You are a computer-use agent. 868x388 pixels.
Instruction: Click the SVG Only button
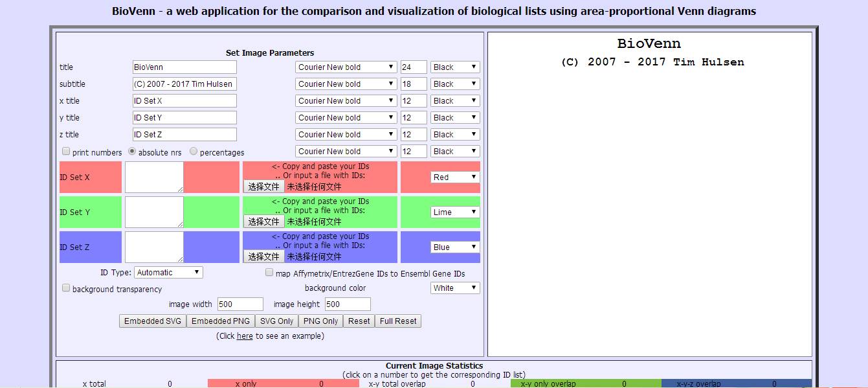pos(276,321)
